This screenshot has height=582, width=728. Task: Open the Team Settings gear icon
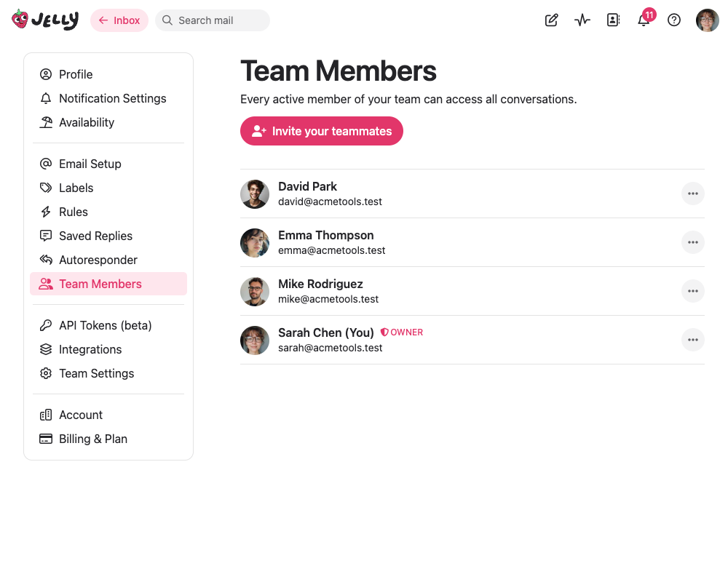[45, 373]
